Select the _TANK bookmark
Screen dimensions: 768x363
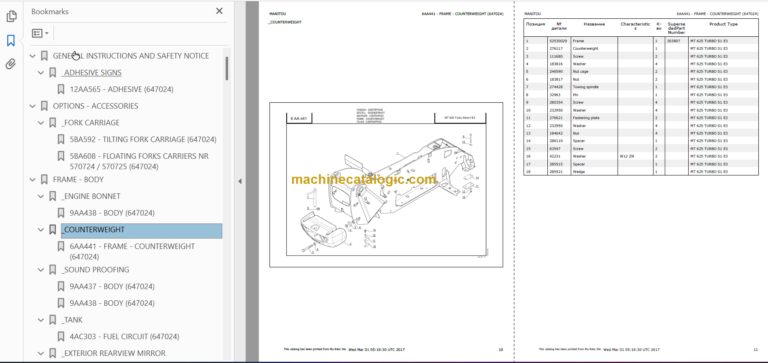pos(72,319)
